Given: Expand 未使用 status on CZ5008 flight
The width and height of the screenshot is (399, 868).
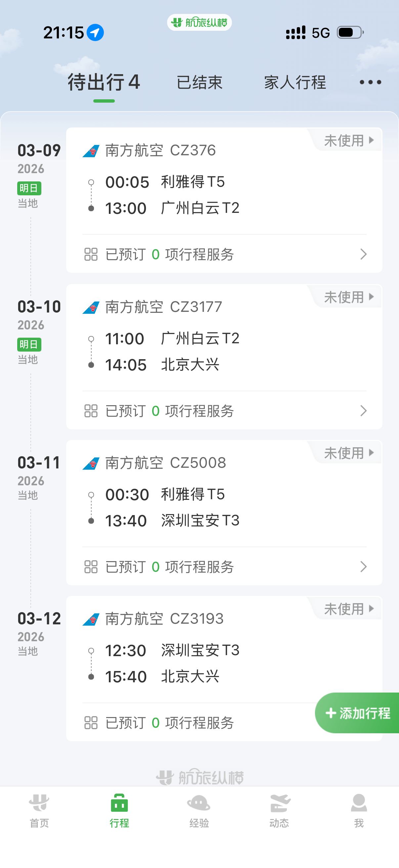Looking at the screenshot, I should [348, 453].
